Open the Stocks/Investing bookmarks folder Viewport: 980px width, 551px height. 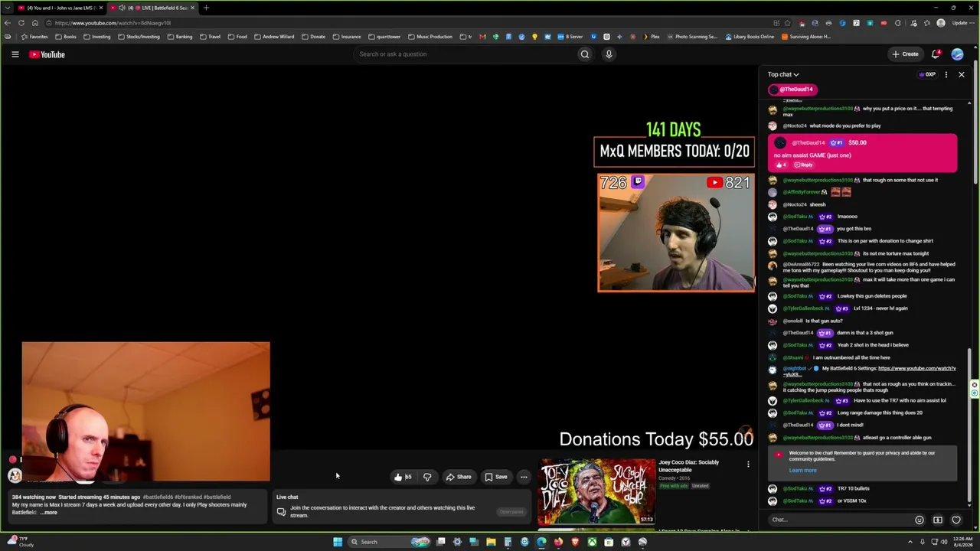[x=139, y=37]
